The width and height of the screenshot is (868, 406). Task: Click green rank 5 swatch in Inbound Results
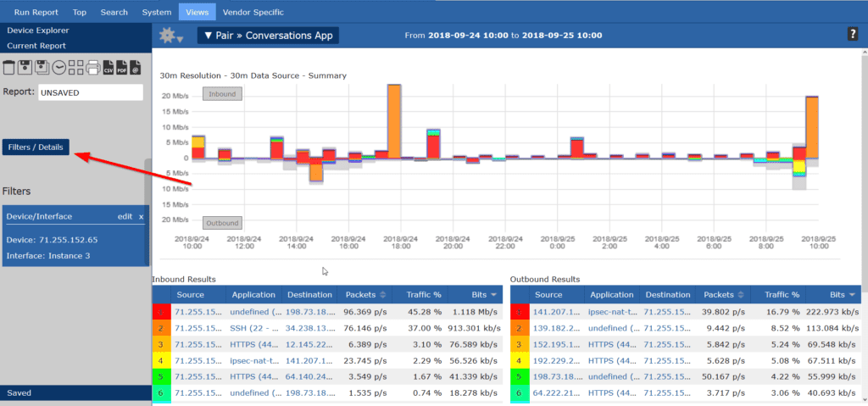coord(161,376)
